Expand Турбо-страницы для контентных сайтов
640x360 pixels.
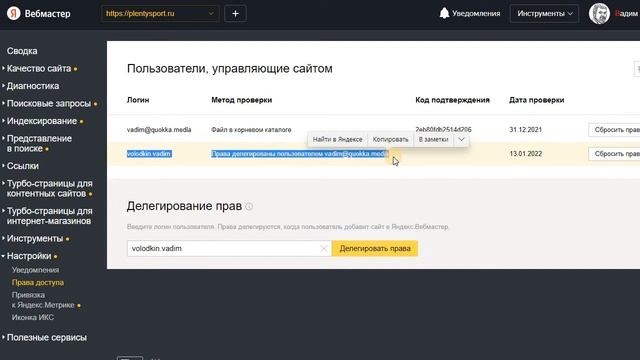click(49, 189)
